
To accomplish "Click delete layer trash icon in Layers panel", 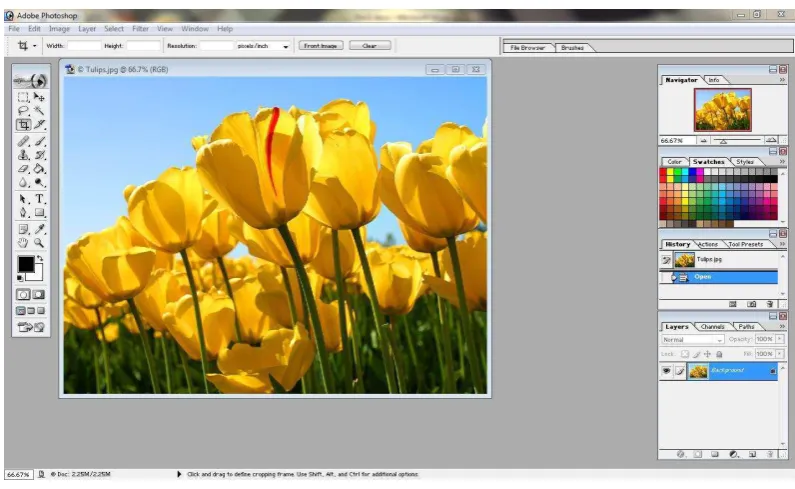I will pyautogui.click(x=770, y=454).
